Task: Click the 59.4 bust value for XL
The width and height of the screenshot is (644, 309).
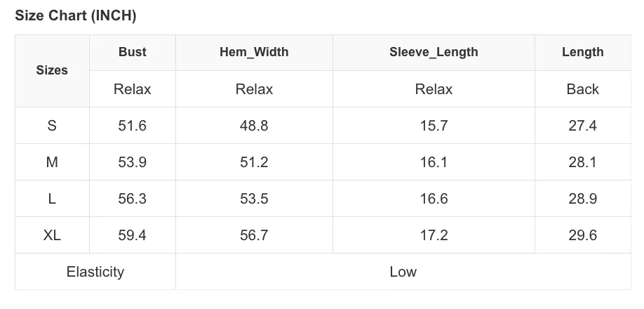Action: (x=133, y=235)
